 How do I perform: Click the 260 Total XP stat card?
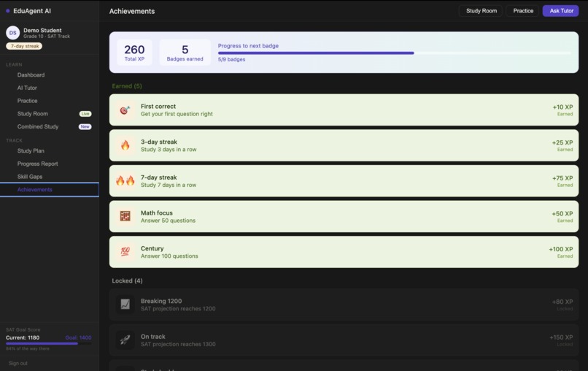coord(134,52)
